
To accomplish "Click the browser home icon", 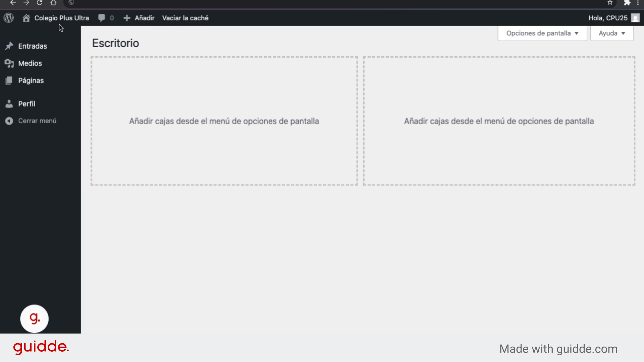I will click(x=53, y=3).
